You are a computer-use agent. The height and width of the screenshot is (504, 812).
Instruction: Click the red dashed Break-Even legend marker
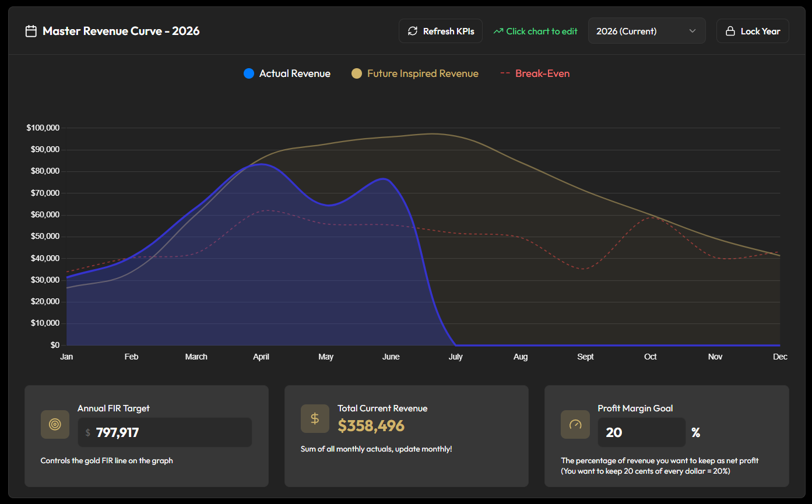(505, 73)
